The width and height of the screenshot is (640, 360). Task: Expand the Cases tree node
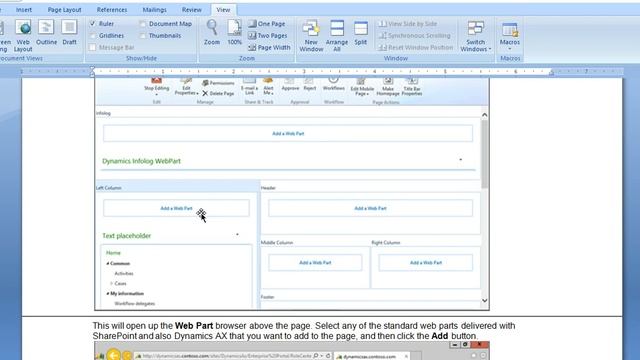(x=111, y=283)
